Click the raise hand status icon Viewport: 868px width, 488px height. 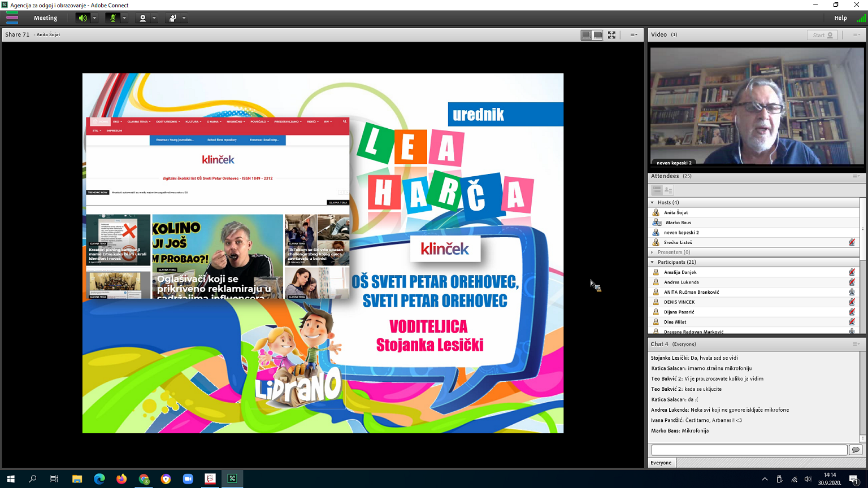(172, 18)
